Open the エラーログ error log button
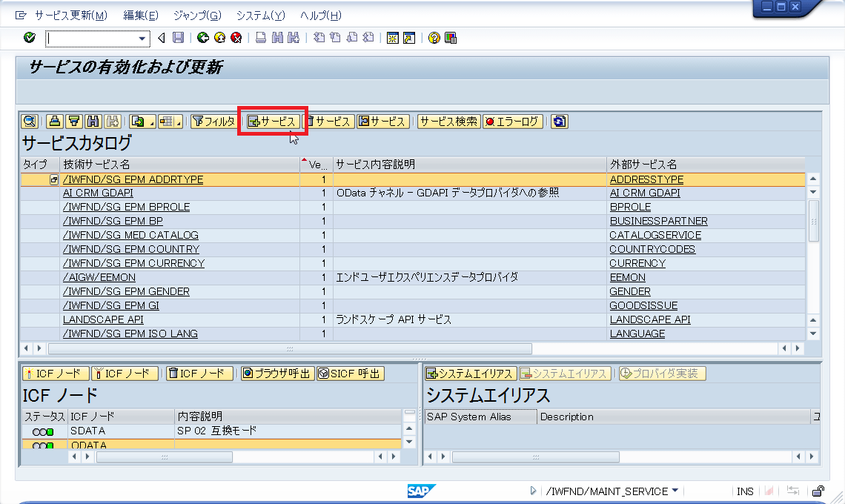The width and height of the screenshot is (845, 504). 512,122
